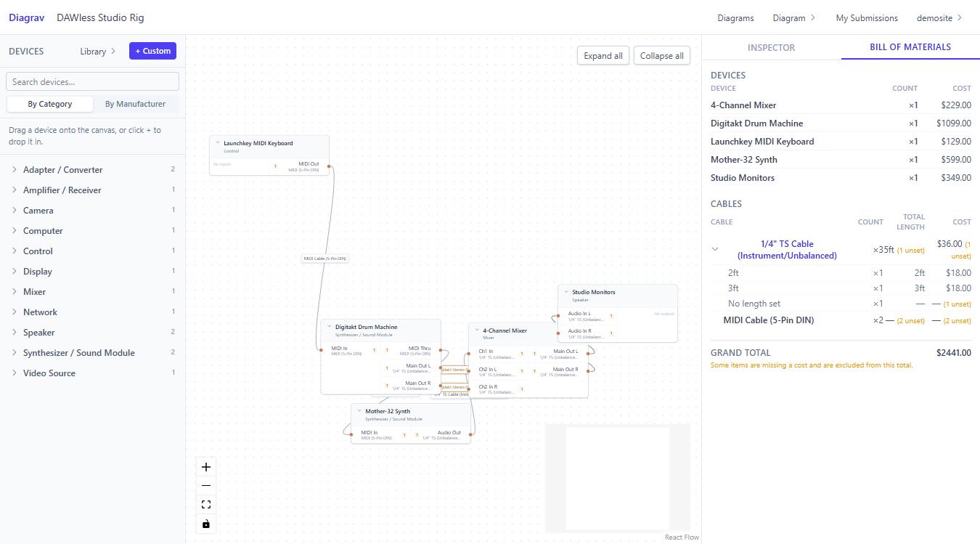Focus the Search devices field
This screenshot has height=544, width=980.
click(92, 81)
